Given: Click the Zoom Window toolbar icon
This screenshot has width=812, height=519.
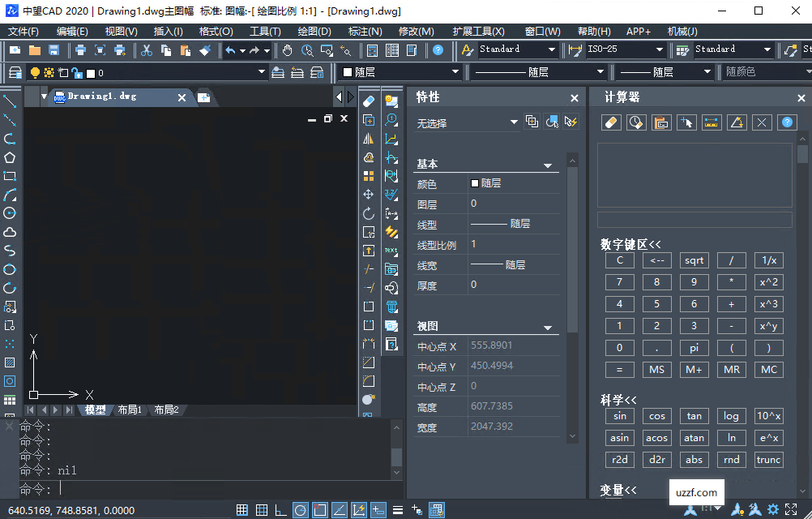Looking at the screenshot, I should tap(327, 50).
